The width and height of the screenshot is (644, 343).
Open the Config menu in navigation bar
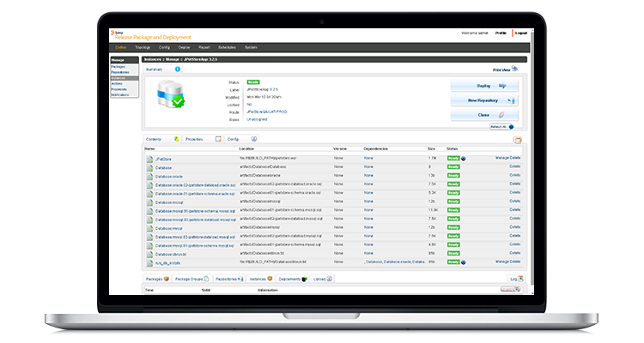pos(164,48)
